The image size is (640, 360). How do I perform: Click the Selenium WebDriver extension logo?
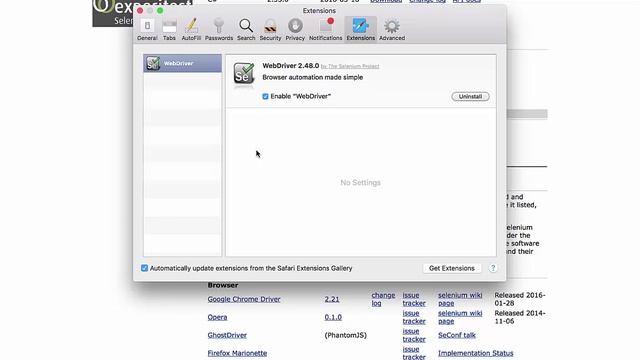point(244,73)
